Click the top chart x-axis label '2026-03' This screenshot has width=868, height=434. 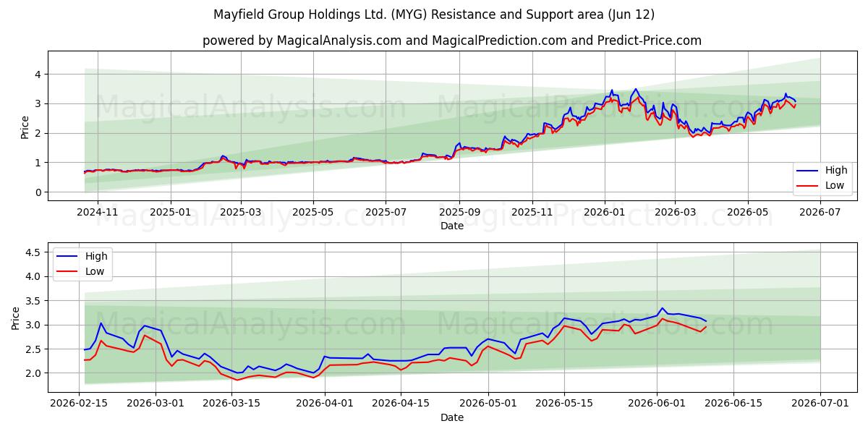click(x=675, y=212)
